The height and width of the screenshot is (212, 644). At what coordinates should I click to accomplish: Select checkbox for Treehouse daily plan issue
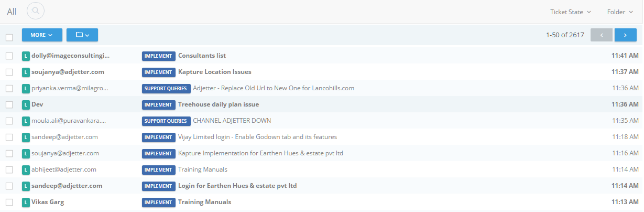[9, 104]
